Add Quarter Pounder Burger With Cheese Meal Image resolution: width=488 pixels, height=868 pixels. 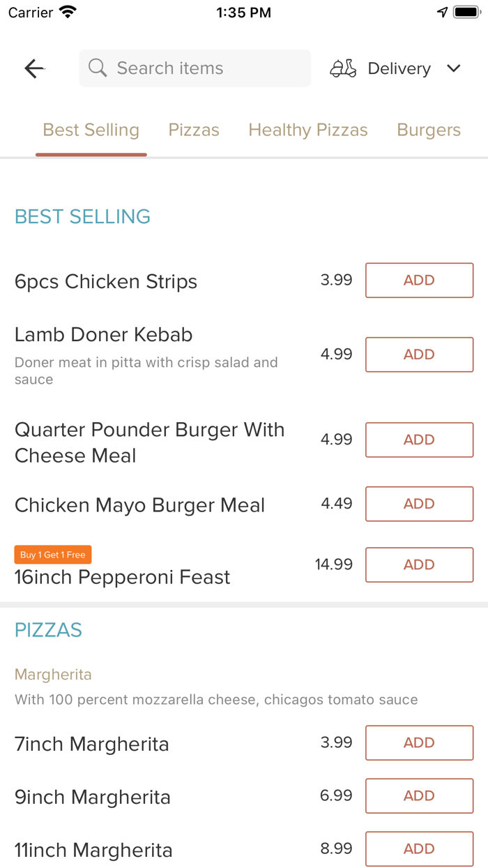tap(420, 440)
